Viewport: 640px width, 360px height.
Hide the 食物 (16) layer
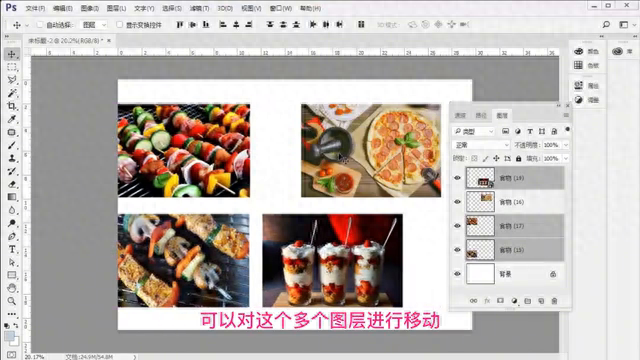click(457, 202)
